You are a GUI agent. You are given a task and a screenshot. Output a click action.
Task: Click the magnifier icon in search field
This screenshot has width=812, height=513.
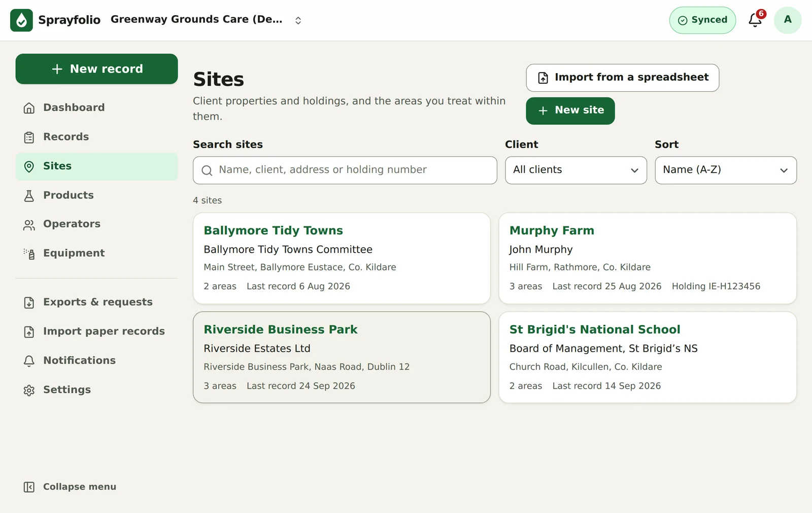(x=207, y=170)
